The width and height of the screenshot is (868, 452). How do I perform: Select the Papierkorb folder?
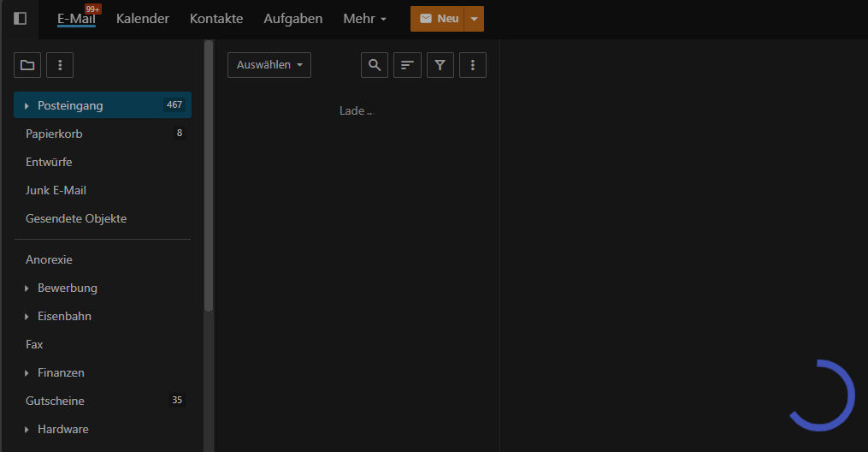click(55, 134)
